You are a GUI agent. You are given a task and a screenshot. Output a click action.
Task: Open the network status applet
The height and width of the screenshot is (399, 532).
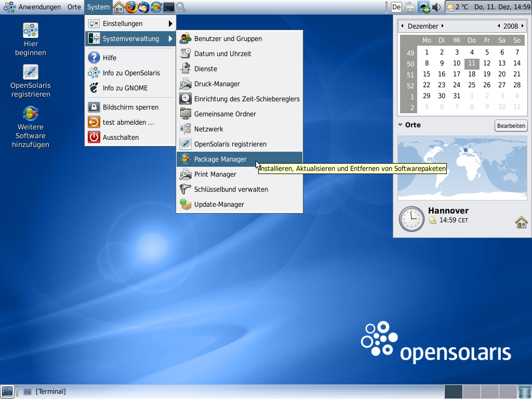[x=423, y=7]
